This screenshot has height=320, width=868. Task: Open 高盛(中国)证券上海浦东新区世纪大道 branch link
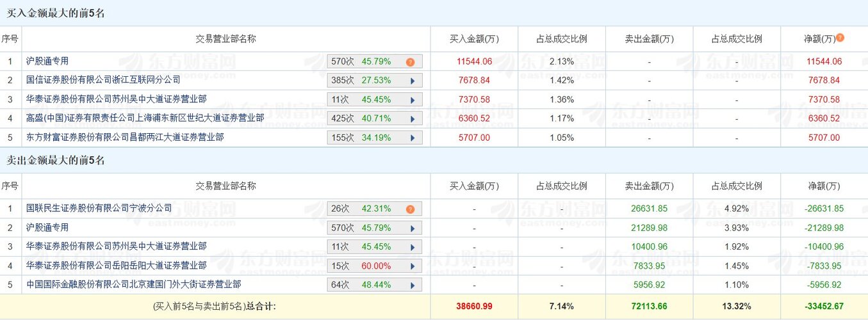tap(145, 118)
